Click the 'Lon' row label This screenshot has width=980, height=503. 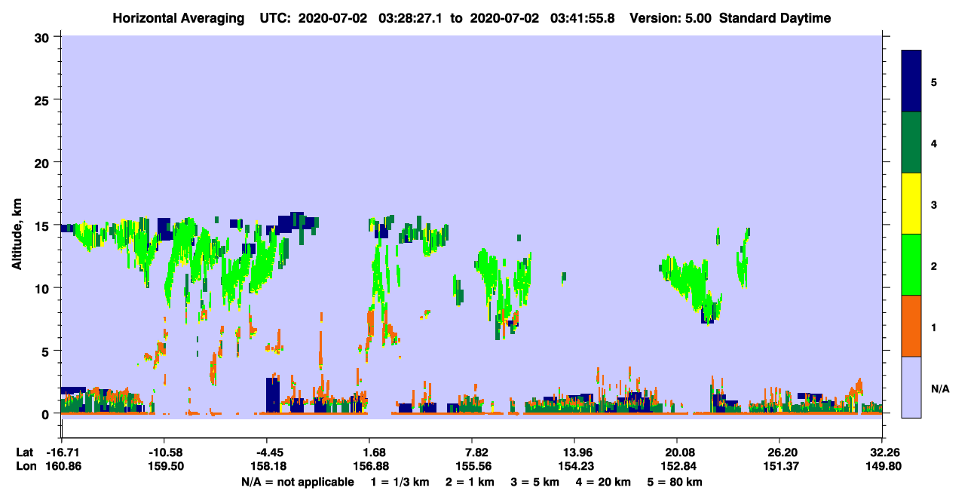(26, 466)
